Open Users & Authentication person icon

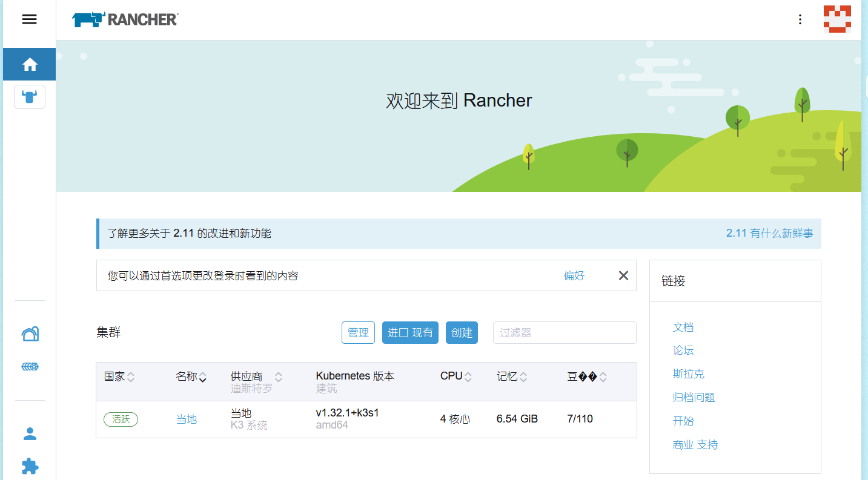pos(30,433)
